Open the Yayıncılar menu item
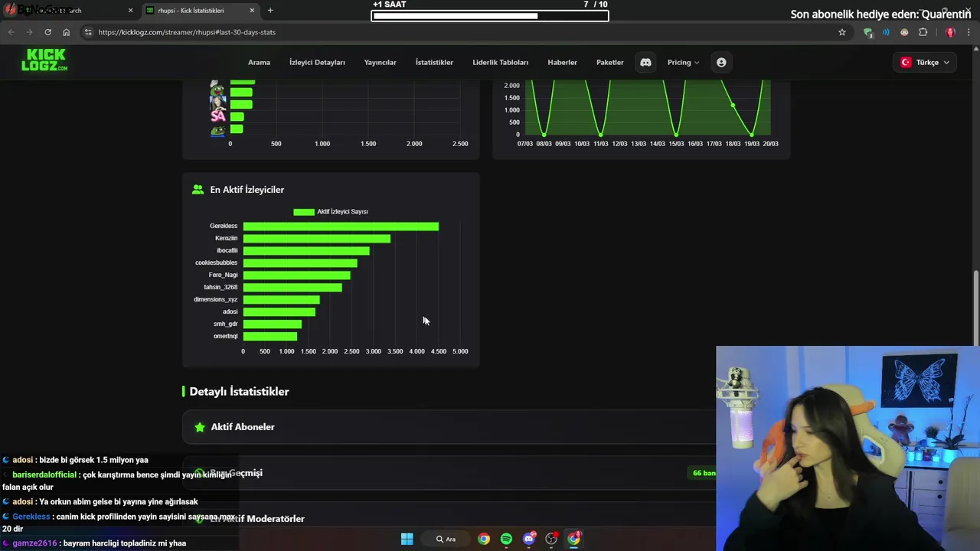This screenshot has width=980, height=551. [380, 62]
